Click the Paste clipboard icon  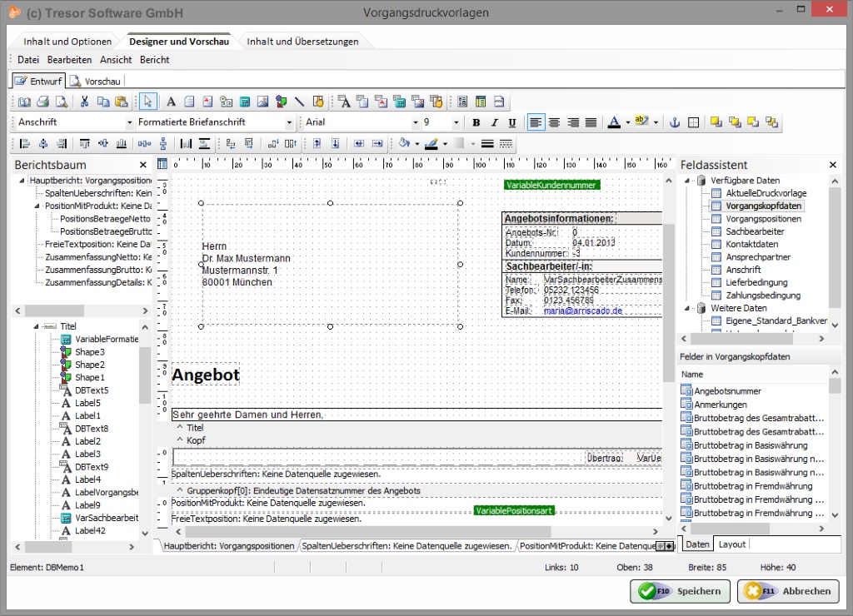121,102
